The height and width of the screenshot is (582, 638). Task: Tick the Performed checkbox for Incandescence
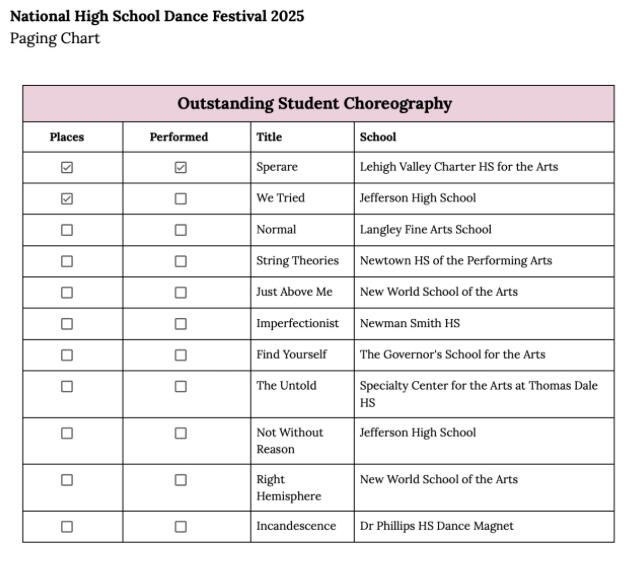tap(181, 527)
